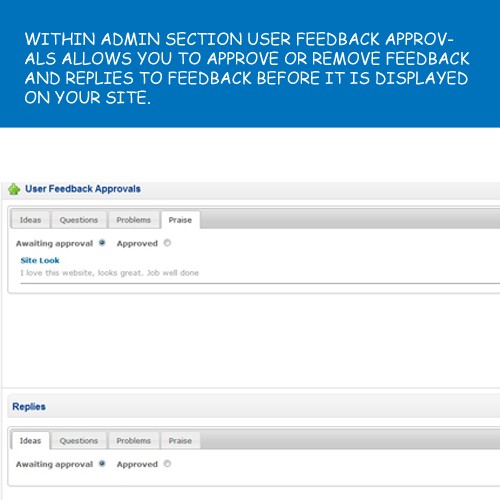Viewport: 500px width, 500px height.
Task: Click the User Feedback Approvals title text
Action: (x=83, y=189)
